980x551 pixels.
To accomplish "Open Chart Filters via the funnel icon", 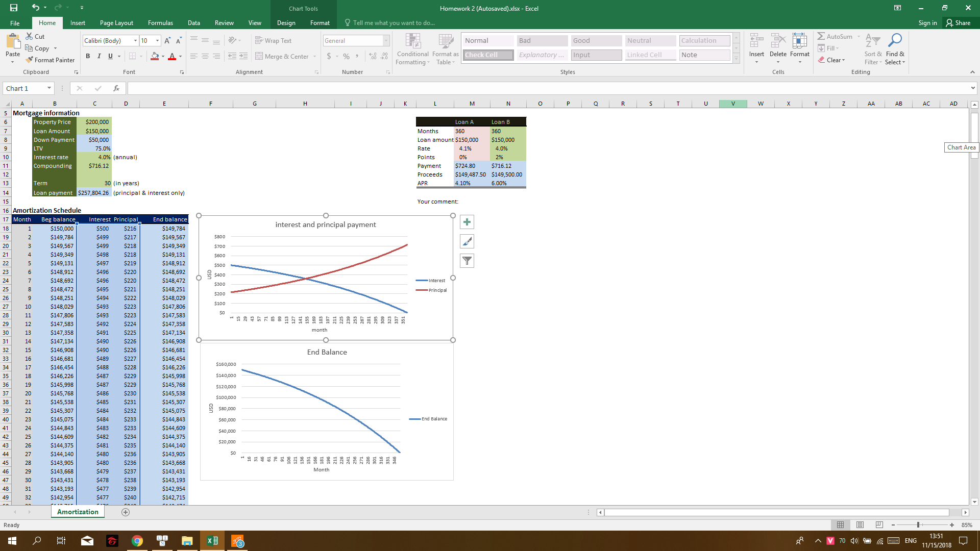I will [x=466, y=260].
